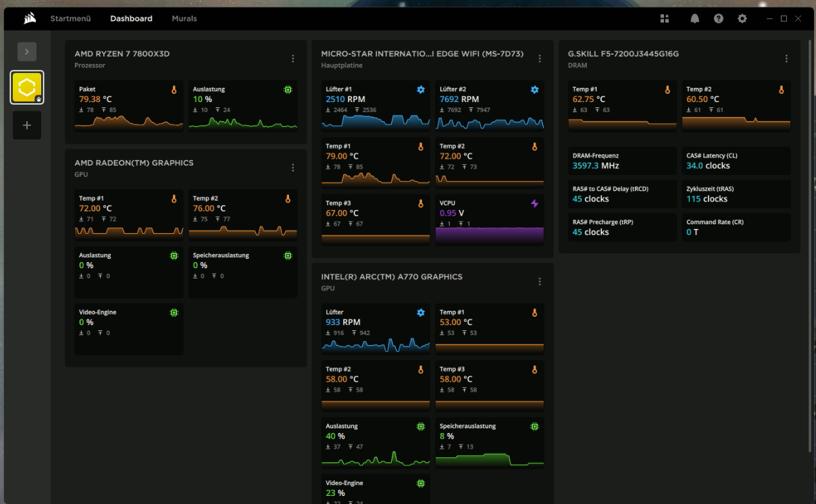The height and width of the screenshot is (504, 816).
Task: Click thermometer icon on Arc Temp #3
Action: click(534, 370)
